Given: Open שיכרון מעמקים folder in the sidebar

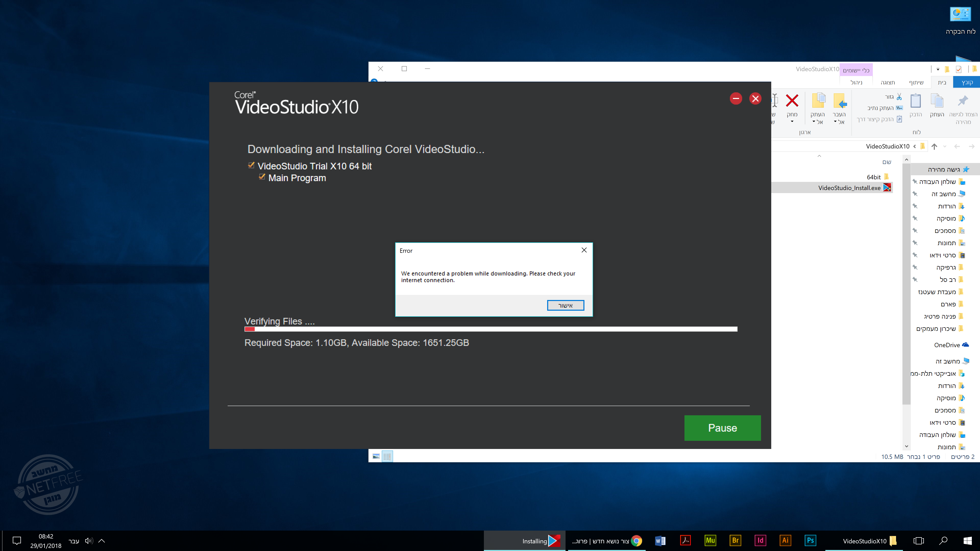Looking at the screenshot, I should click(x=940, y=329).
